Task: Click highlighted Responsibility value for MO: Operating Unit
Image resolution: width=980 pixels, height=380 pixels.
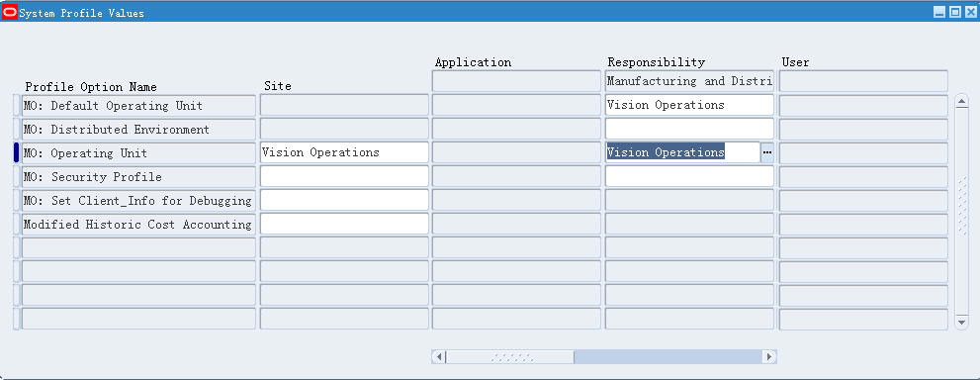Action: (x=682, y=152)
